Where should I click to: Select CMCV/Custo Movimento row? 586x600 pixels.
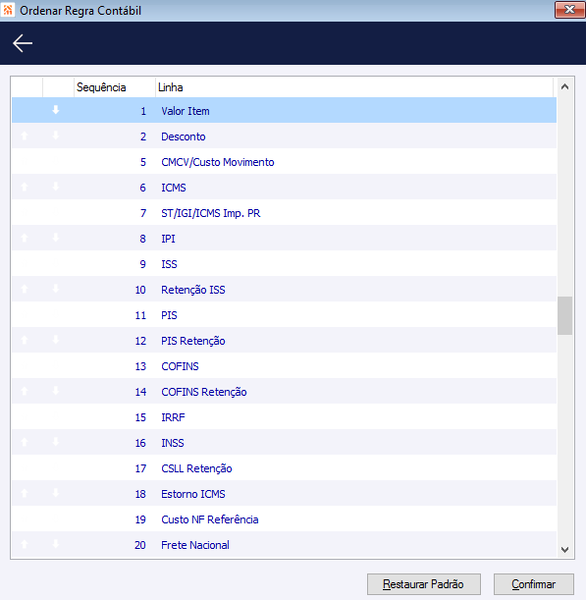tap(284, 161)
